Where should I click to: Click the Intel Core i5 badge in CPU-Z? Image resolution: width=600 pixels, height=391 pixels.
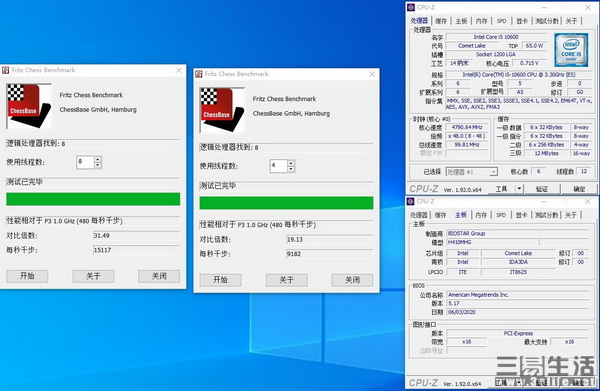571,50
